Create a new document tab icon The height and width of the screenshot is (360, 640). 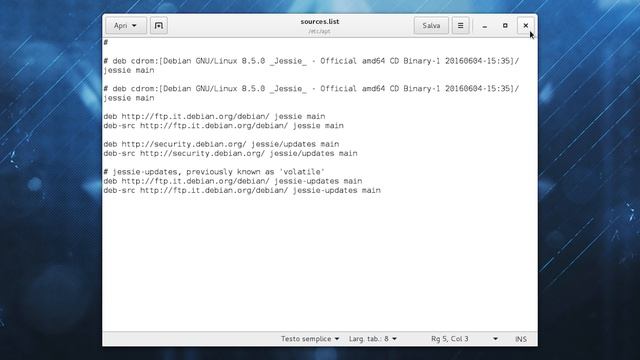[159, 26]
